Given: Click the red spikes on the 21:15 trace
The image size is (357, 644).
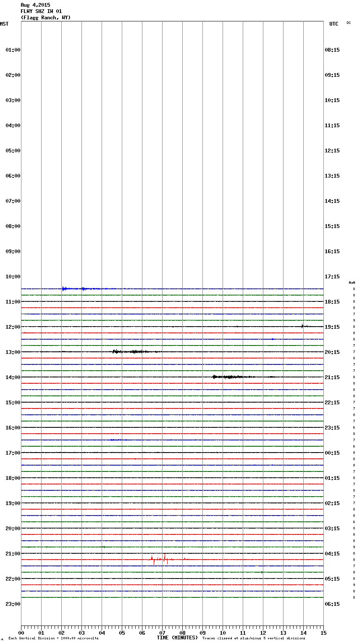Looking at the screenshot, I should [167, 559].
